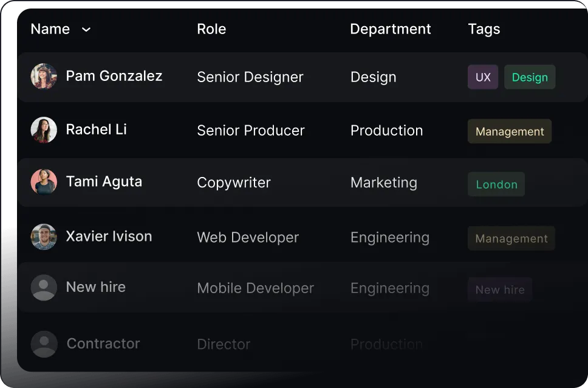588x388 pixels.
Task: Click Tami Aguta's profile avatar
Action: click(x=44, y=182)
